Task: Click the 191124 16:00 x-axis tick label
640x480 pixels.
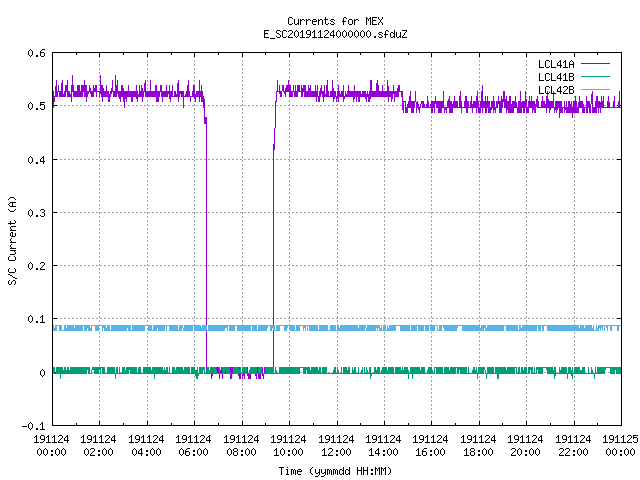Action: click(x=431, y=445)
